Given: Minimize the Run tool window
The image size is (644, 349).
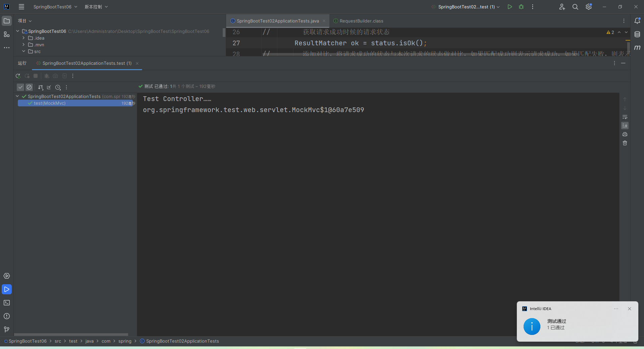Looking at the screenshot, I should [x=623, y=63].
